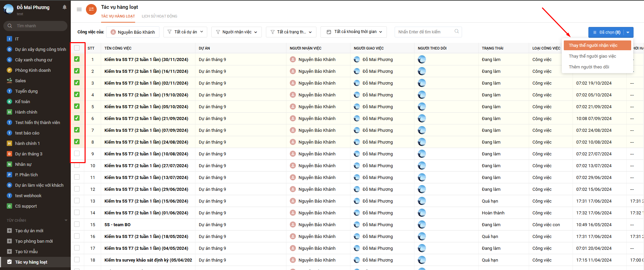Screen dimensions: 644x270
Task: Open the 5S - team BO task
Action: pos(117,224)
